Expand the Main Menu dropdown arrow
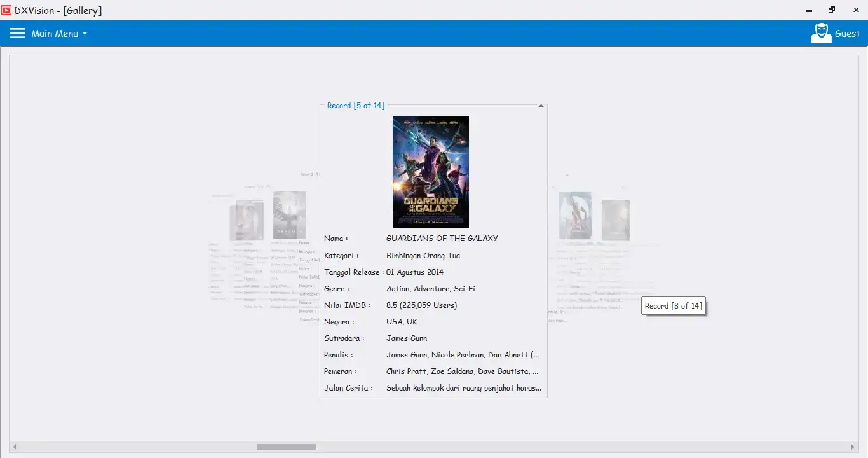 point(85,34)
